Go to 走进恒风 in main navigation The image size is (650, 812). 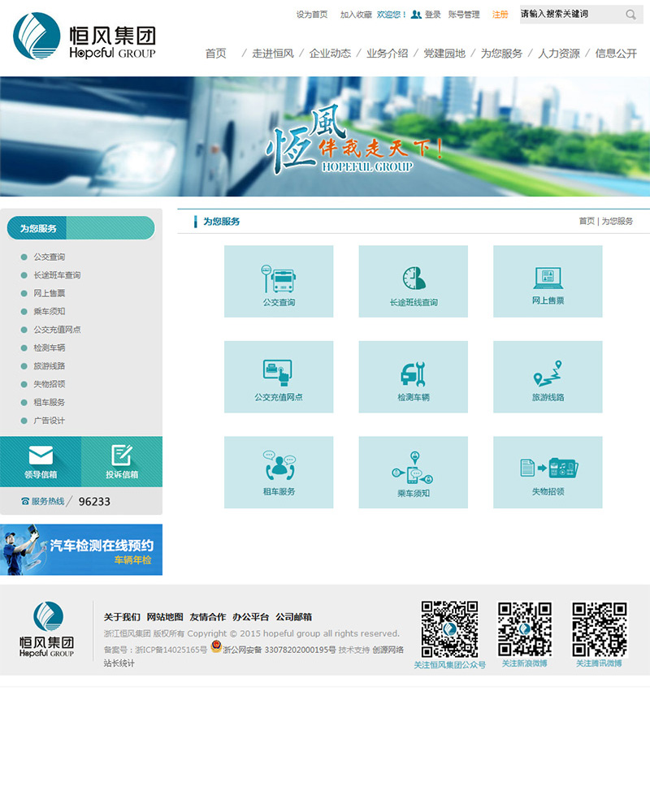[272, 54]
